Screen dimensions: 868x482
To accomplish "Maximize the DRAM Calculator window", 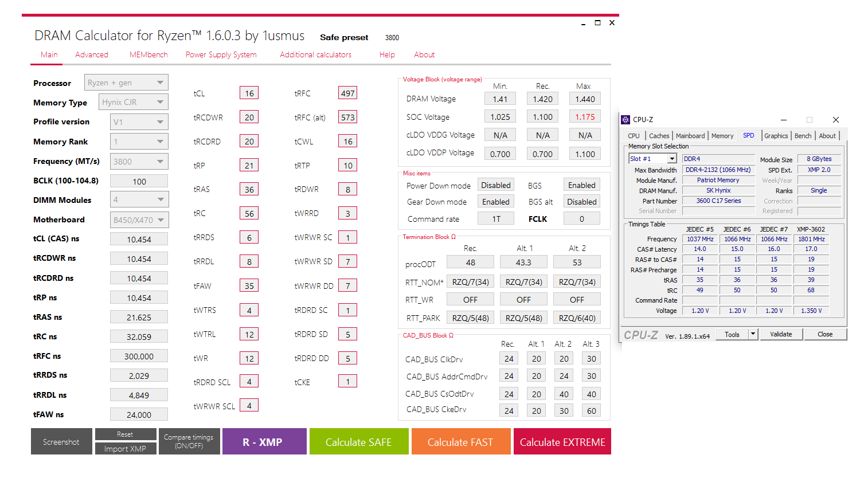I will 597,23.
